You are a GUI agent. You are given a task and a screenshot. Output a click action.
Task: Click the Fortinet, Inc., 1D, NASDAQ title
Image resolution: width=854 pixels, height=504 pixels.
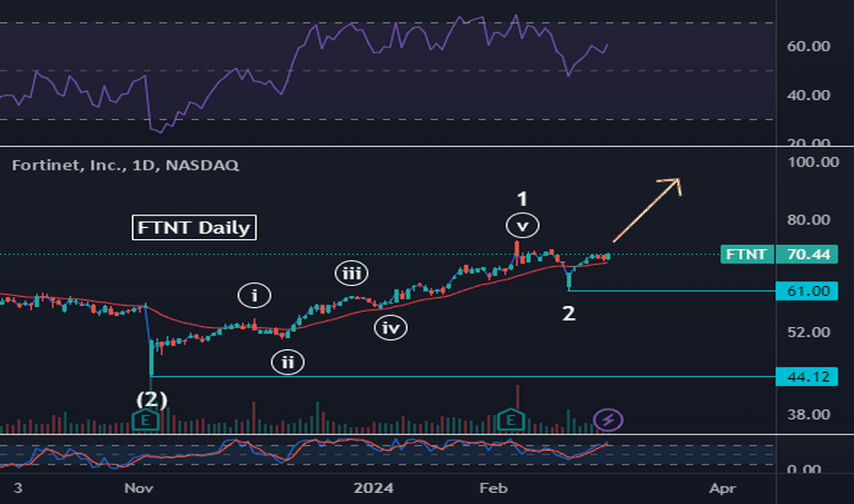tap(126, 165)
